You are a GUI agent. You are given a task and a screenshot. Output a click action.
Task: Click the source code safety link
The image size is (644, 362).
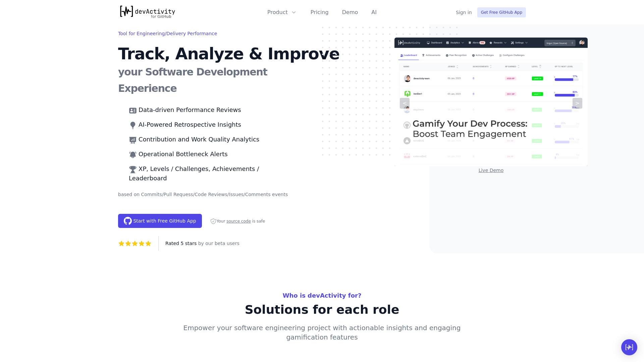238,221
